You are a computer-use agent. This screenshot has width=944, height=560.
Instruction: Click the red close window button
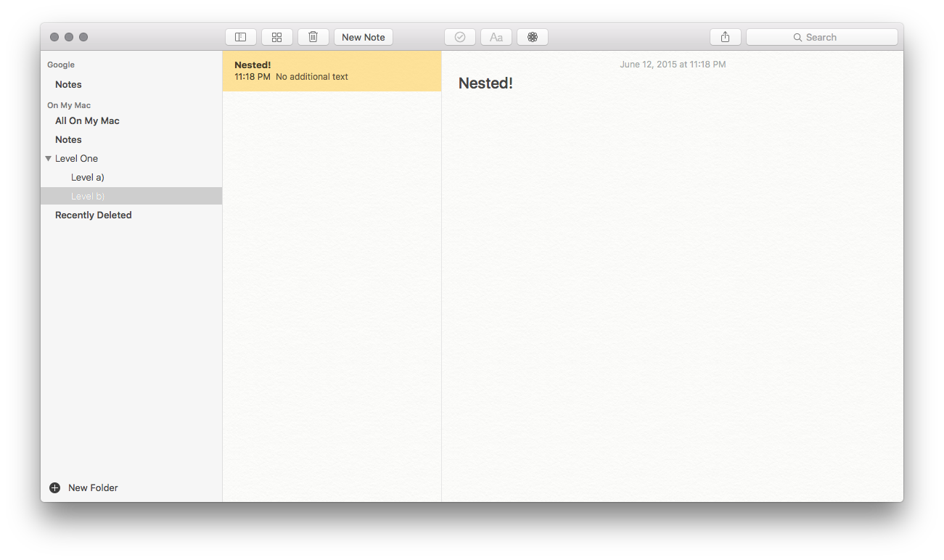click(x=54, y=37)
